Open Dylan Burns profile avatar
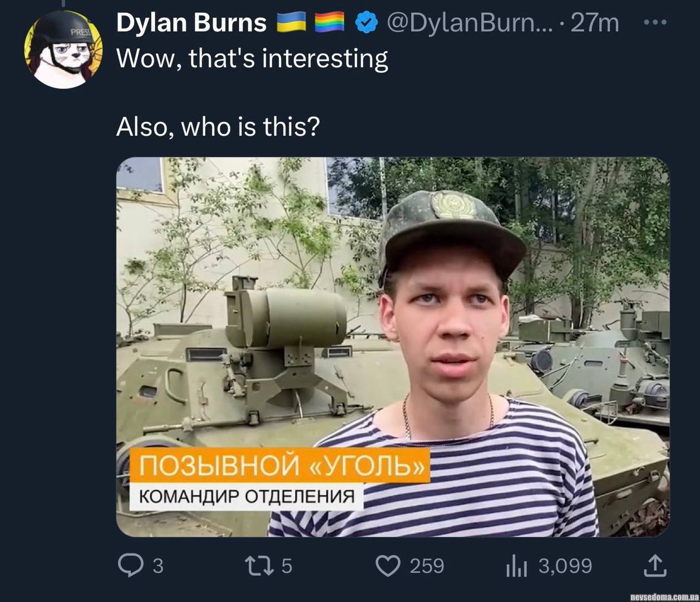 click(64, 49)
